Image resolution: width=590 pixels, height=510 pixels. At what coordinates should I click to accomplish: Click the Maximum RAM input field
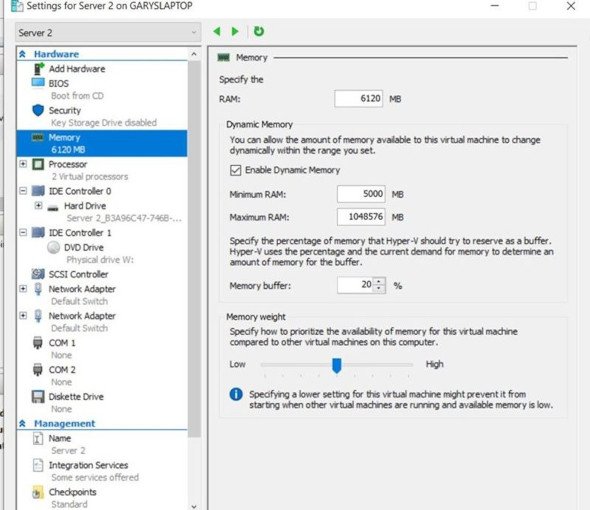361,217
